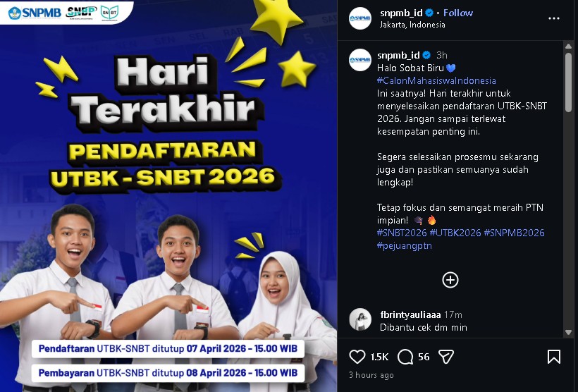578x392 pixels.
Task: Open the #SNBT2026 hashtag
Action: click(402, 233)
